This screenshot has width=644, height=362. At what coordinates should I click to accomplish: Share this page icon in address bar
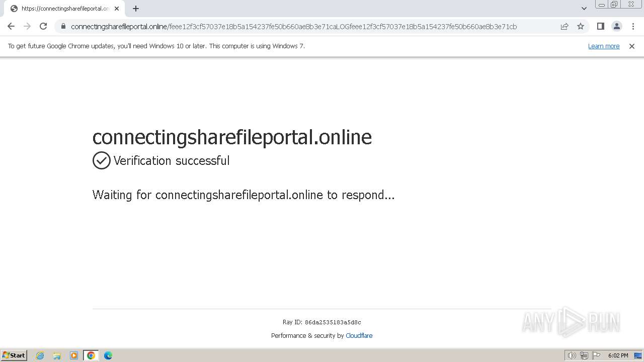coord(565,26)
